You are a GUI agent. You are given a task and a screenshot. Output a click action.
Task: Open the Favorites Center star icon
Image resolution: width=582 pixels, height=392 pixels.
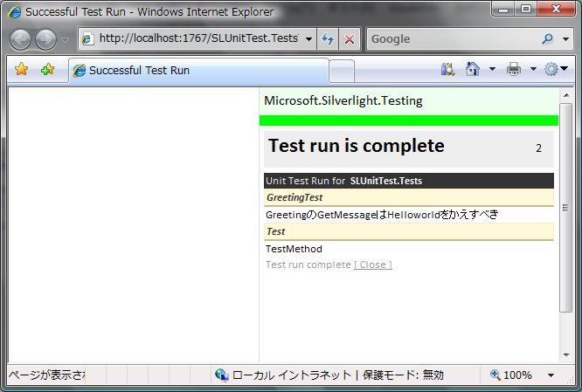tap(22, 69)
